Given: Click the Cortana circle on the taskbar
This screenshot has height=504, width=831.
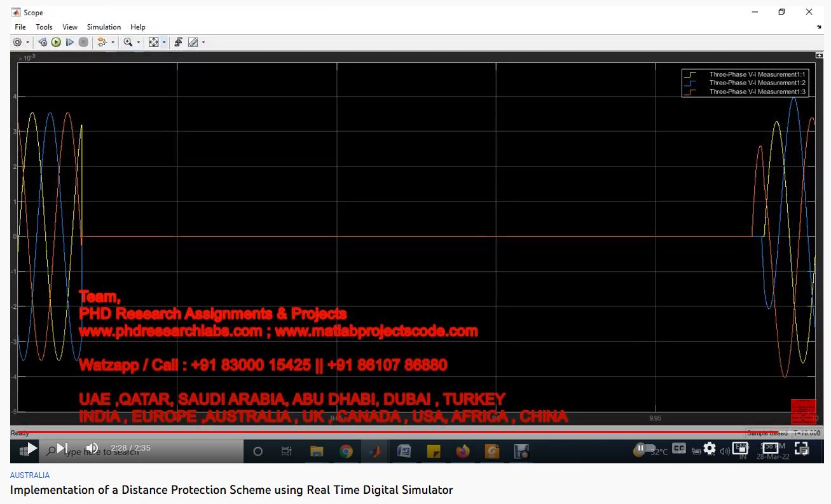Looking at the screenshot, I should 258,451.
